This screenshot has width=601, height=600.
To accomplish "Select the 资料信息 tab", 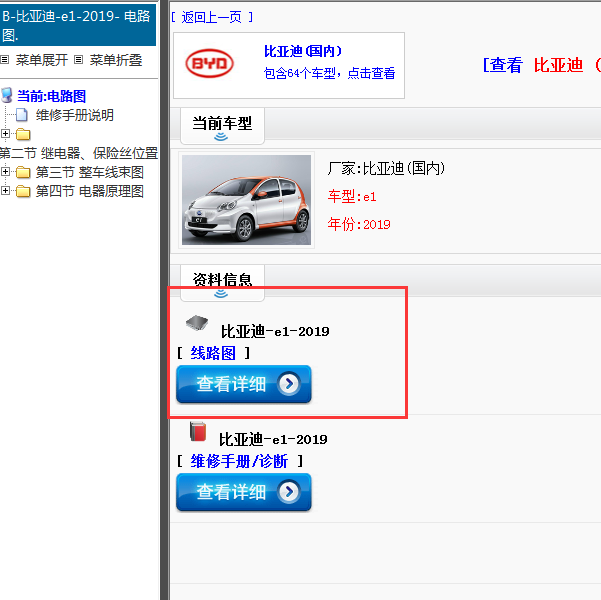I will (222, 283).
